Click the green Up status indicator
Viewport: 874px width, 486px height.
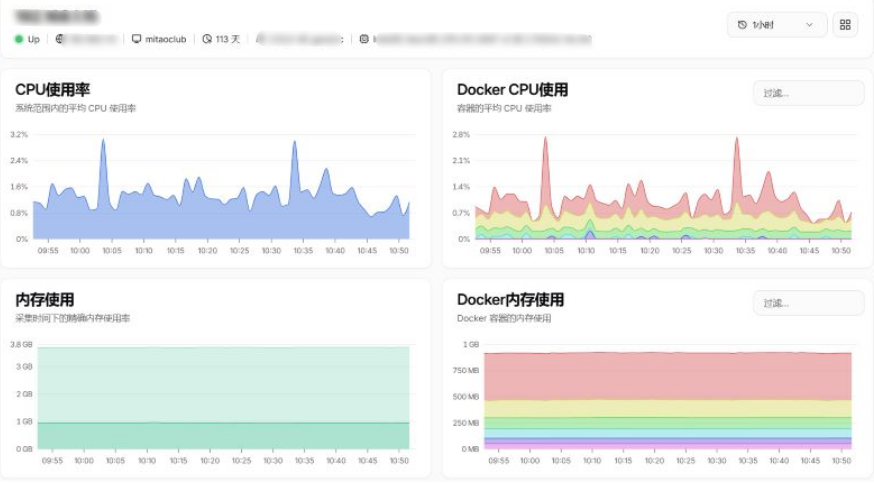click(x=19, y=39)
